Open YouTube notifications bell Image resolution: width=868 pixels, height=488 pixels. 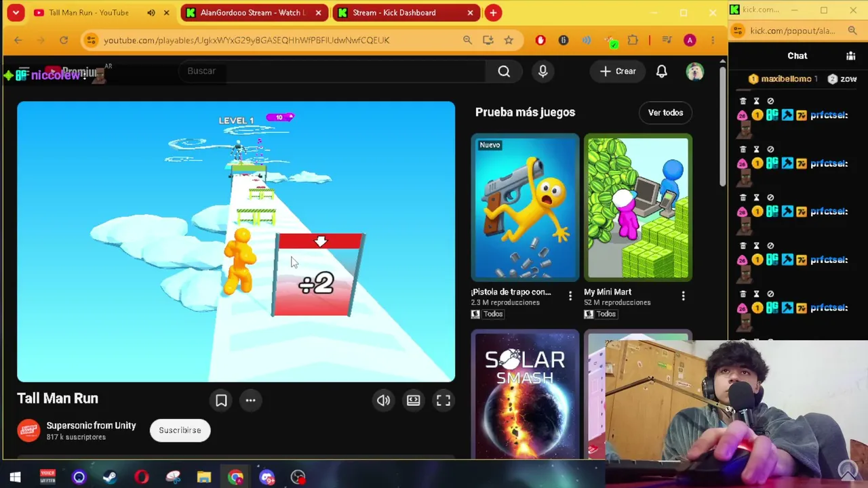[661, 71]
